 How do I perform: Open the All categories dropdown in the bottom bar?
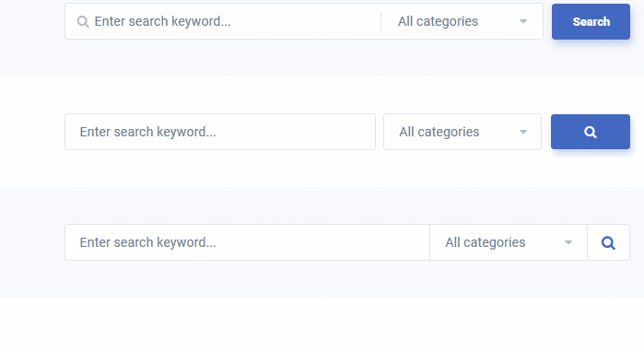pyautogui.click(x=509, y=242)
